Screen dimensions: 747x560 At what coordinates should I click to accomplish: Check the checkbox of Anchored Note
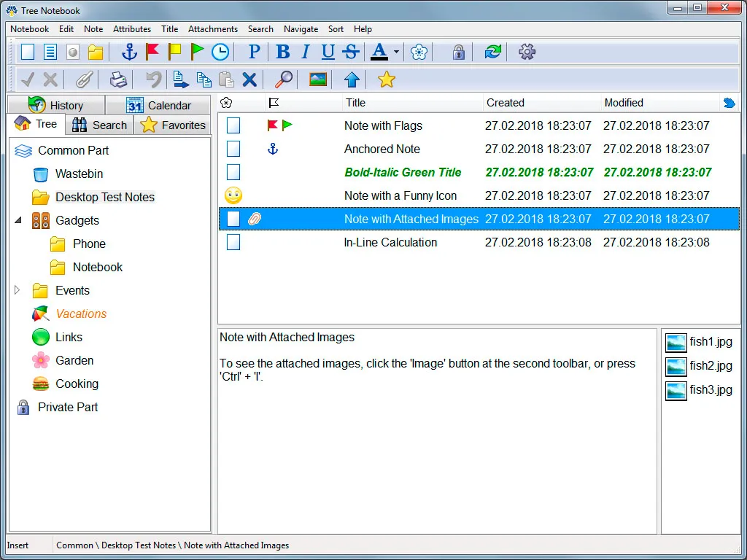(233, 149)
